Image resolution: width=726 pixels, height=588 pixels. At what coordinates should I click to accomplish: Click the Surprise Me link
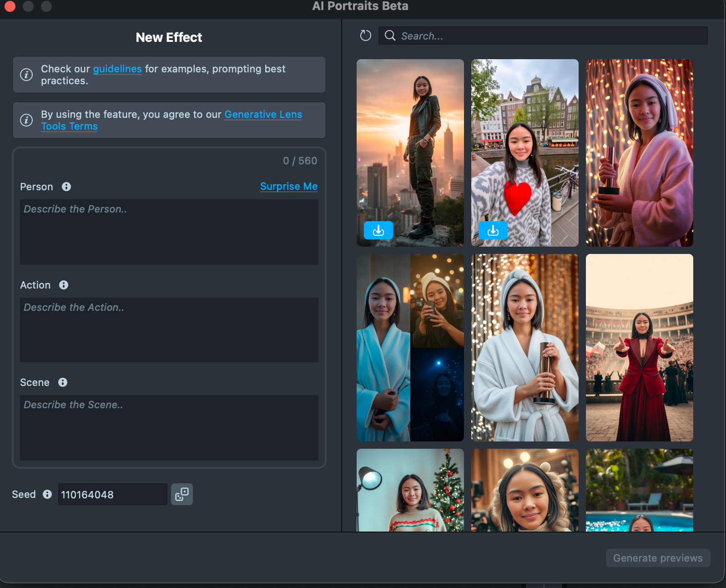(288, 187)
